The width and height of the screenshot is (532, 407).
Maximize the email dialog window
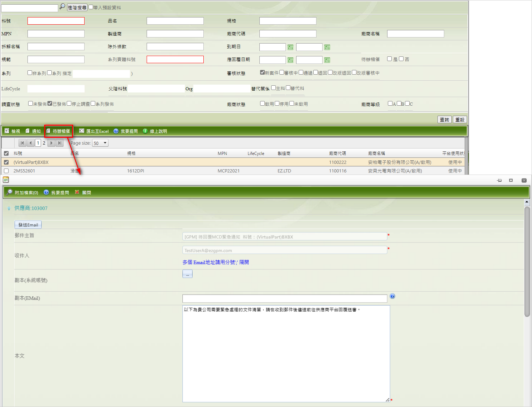click(511, 180)
